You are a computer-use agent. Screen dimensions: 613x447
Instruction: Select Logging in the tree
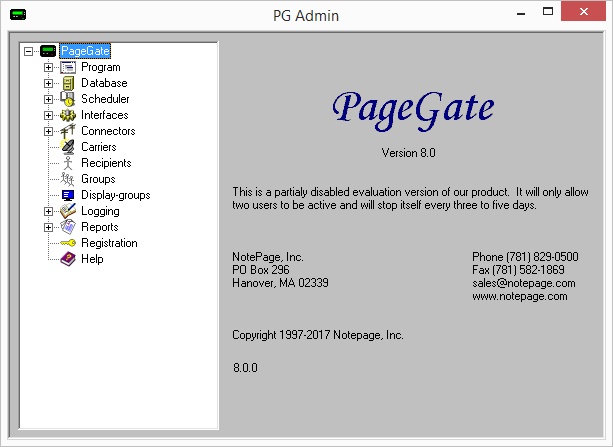click(100, 211)
